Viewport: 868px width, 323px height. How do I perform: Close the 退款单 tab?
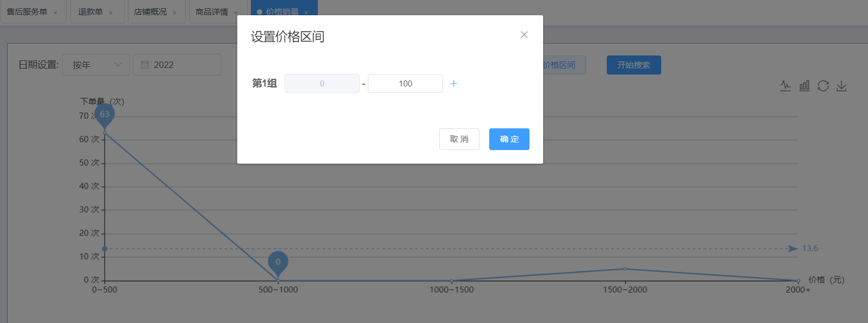[x=110, y=13]
